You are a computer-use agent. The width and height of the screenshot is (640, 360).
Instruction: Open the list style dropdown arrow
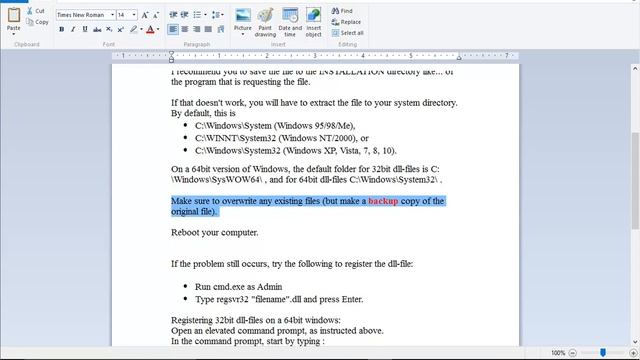pos(205,15)
